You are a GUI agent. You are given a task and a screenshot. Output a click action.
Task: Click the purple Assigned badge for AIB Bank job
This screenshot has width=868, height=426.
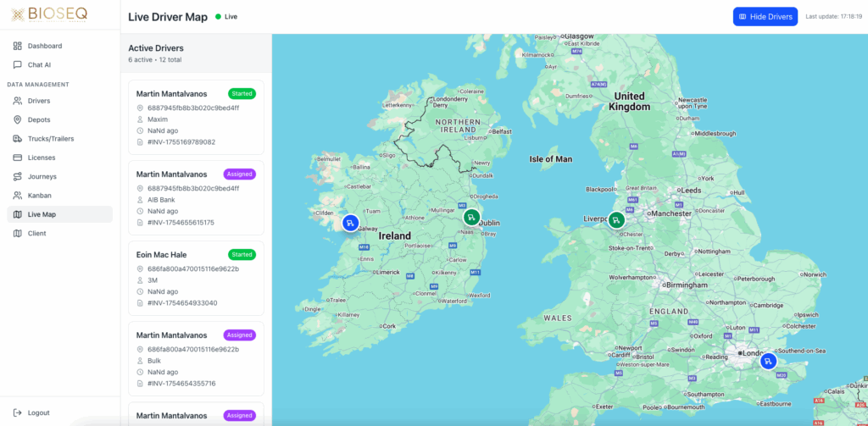pos(240,174)
